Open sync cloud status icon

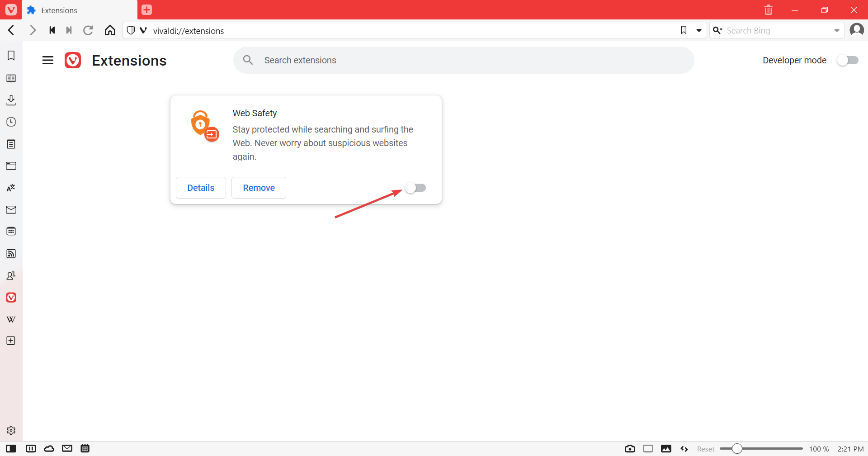[x=49, y=449]
